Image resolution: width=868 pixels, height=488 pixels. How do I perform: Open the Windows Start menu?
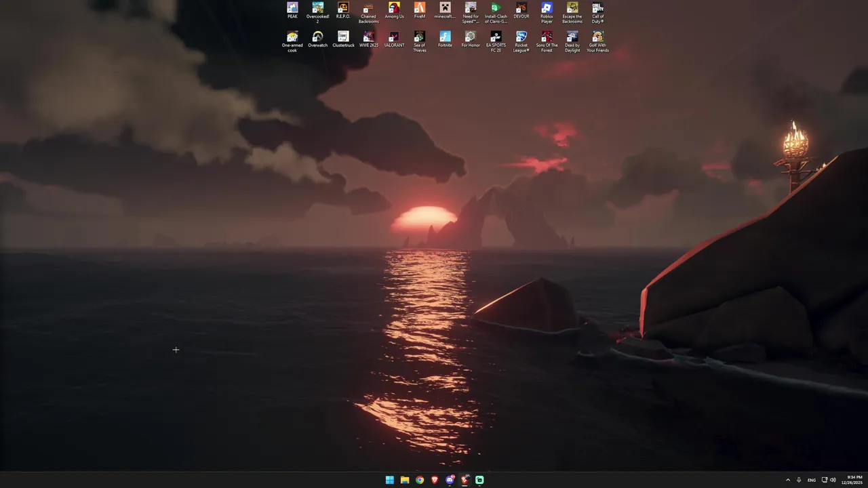(x=390, y=480)
